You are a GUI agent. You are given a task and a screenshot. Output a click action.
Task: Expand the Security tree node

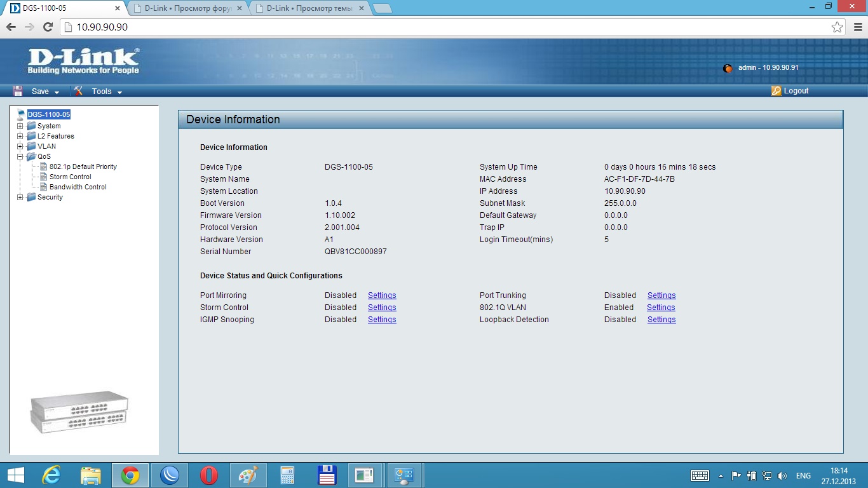coord(20,197)
